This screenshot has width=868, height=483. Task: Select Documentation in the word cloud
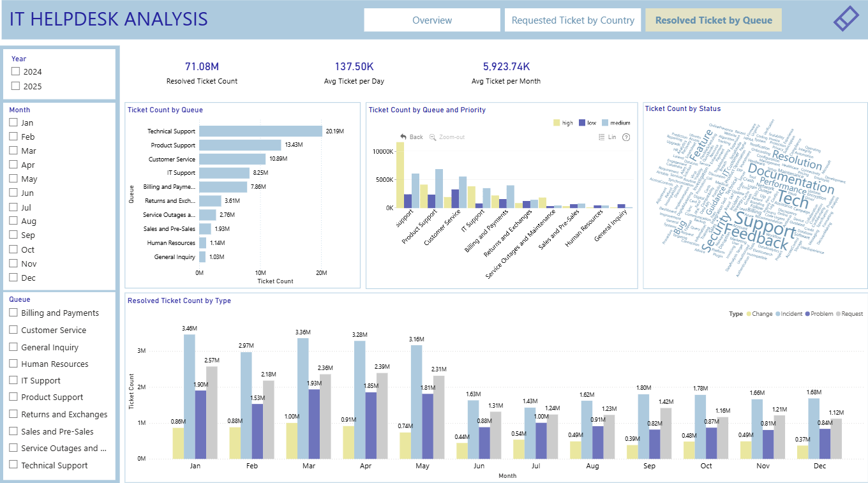coord(791,179)
